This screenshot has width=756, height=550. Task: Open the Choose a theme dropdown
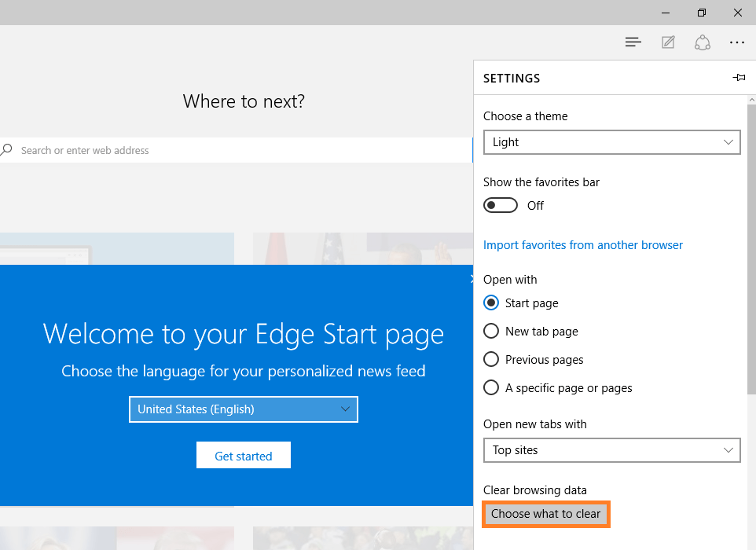pyautogui.click(x=611, y=142)
